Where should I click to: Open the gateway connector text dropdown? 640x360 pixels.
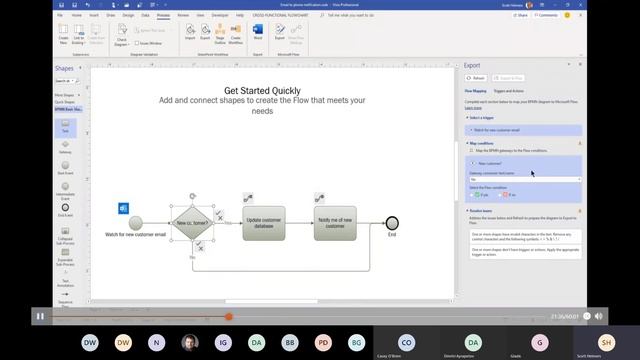coord(525,180)
